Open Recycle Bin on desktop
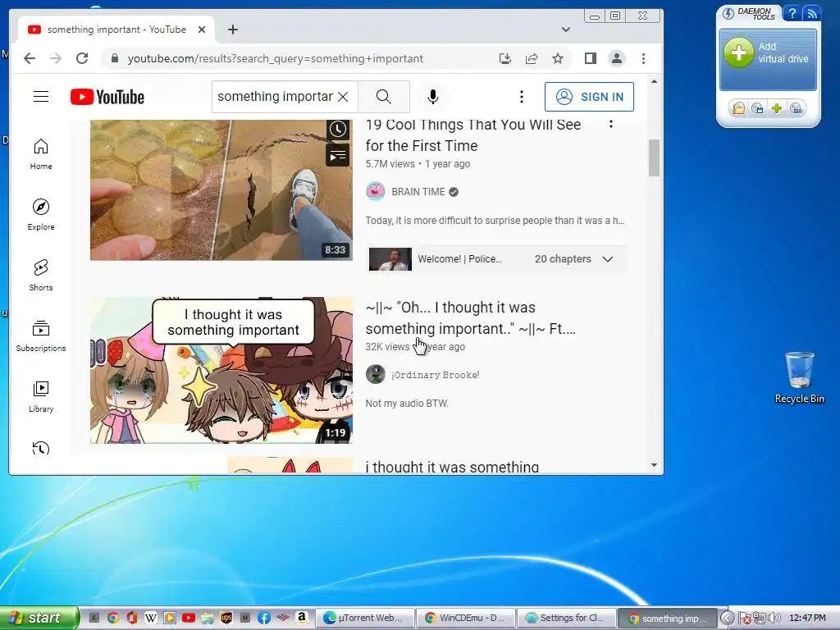This screenshot has width=840, height=630. (799, 377)
